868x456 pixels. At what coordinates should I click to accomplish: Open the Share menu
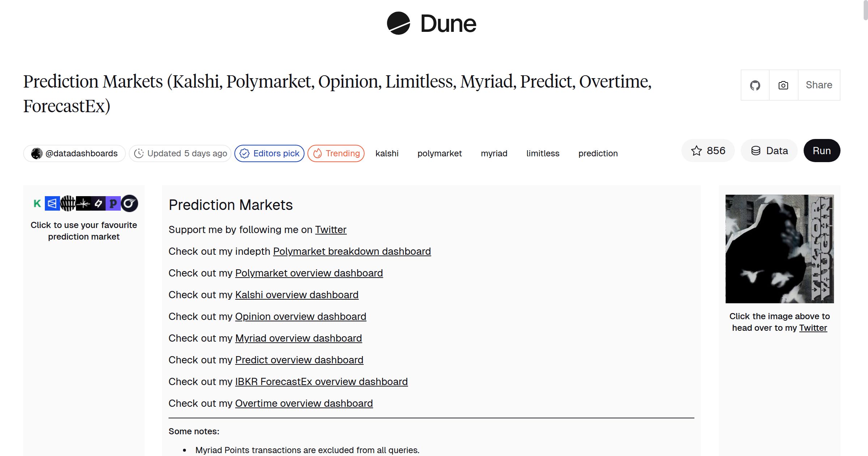[819, 85]
